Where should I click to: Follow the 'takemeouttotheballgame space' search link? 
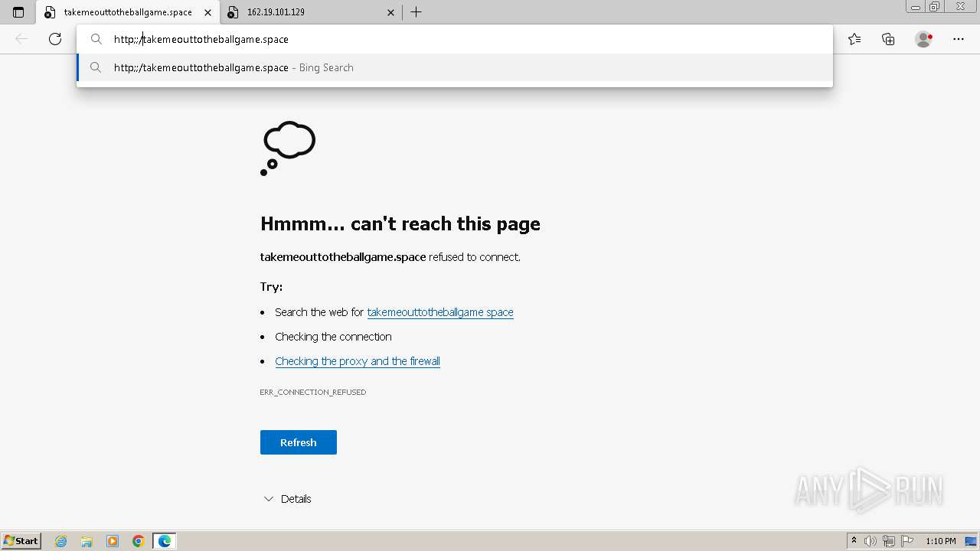tap(440, 312)
